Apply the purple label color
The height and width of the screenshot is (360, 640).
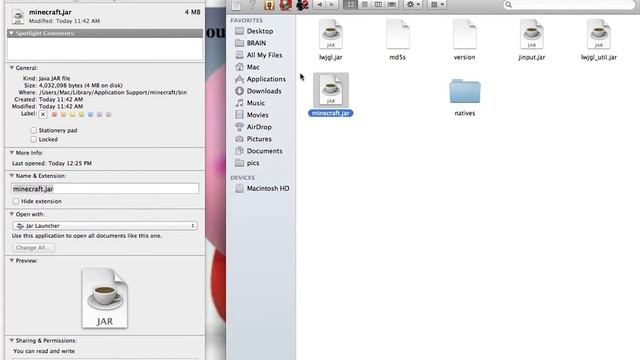click(99, 115)
